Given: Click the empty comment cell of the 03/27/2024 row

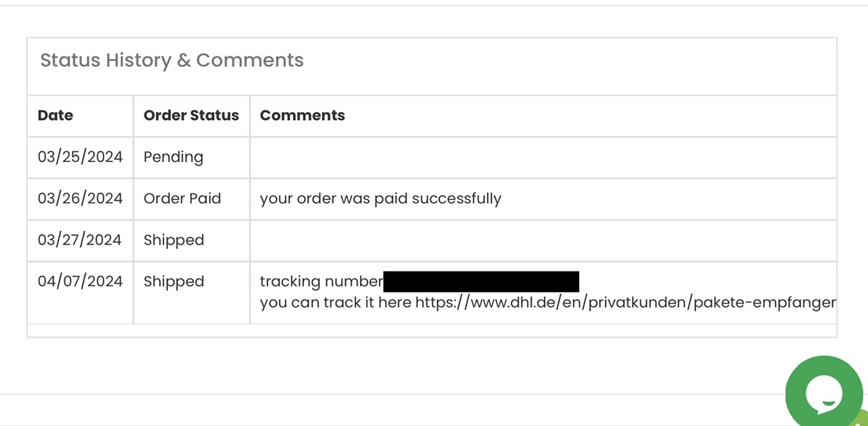Looking at the screenshot, I should pos(542,240).
